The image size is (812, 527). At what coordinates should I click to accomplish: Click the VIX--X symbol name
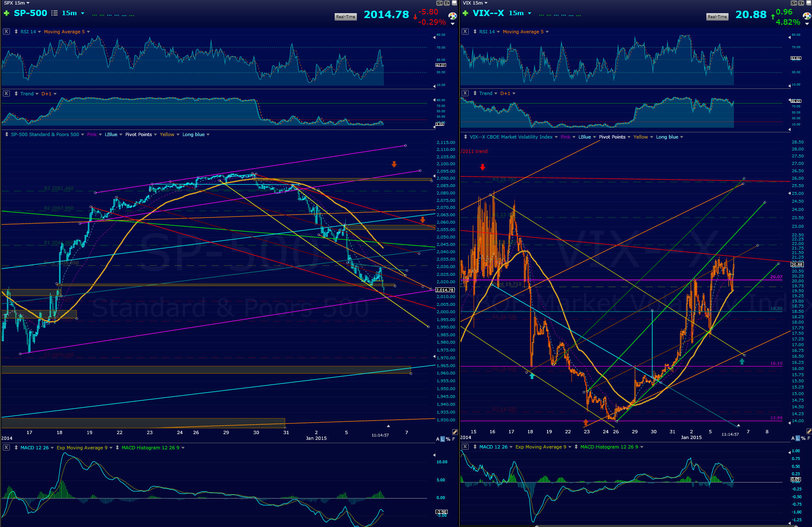tap(488, 13)
